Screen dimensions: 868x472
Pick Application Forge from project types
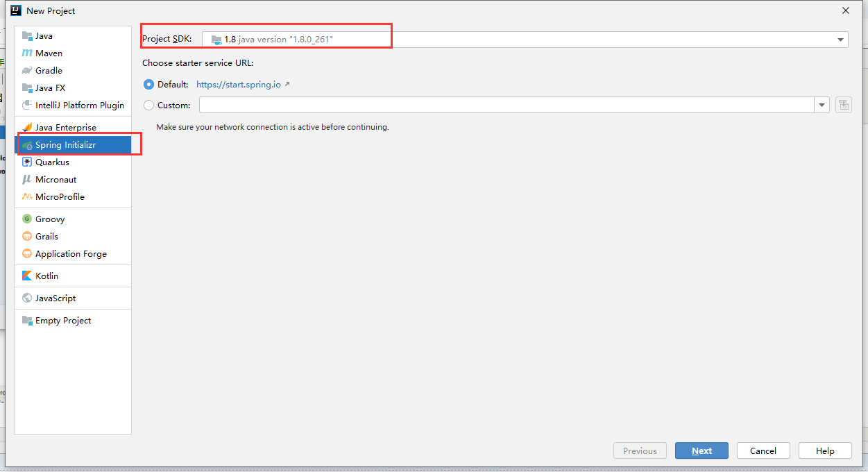(x=73, y=254)
